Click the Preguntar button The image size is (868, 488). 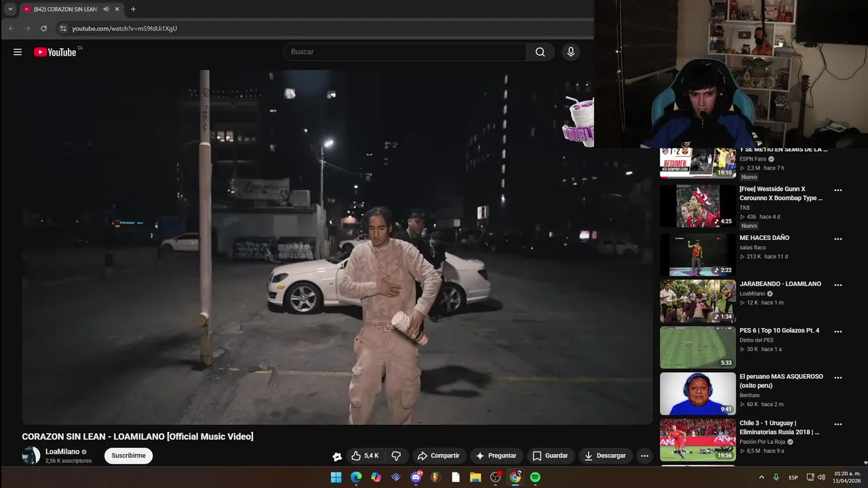click(x=496, y=455)
